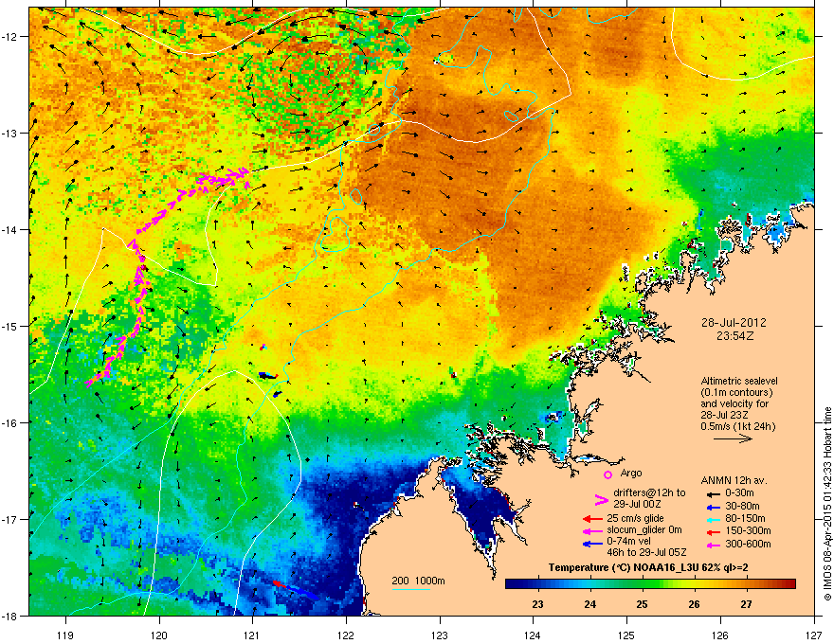Click the magenta drifters chevron legend symbol
Image resolution: width=834 pixels, height=644 pixels.
click(601, 500)
